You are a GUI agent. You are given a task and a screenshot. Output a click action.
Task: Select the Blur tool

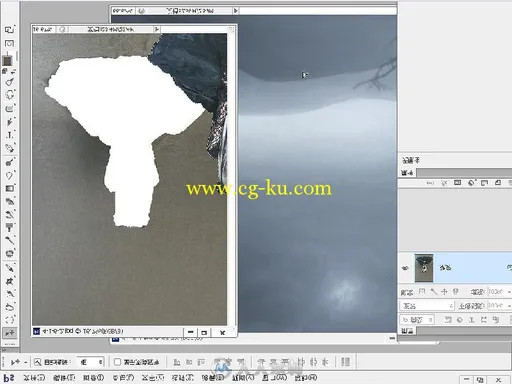coord(10,175)
